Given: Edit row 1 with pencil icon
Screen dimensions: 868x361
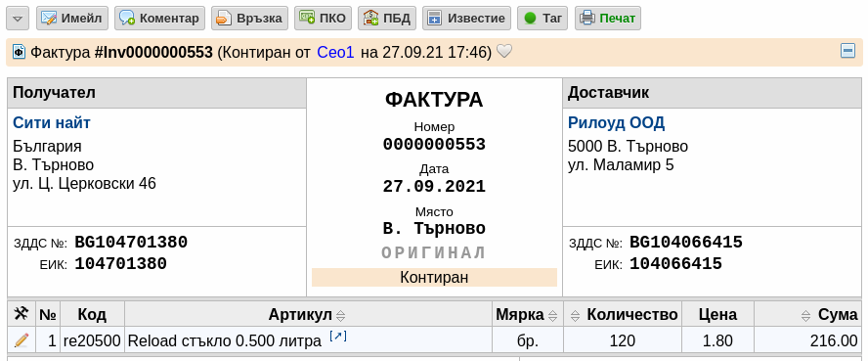Looking at the screenshot, I should 22,339.
